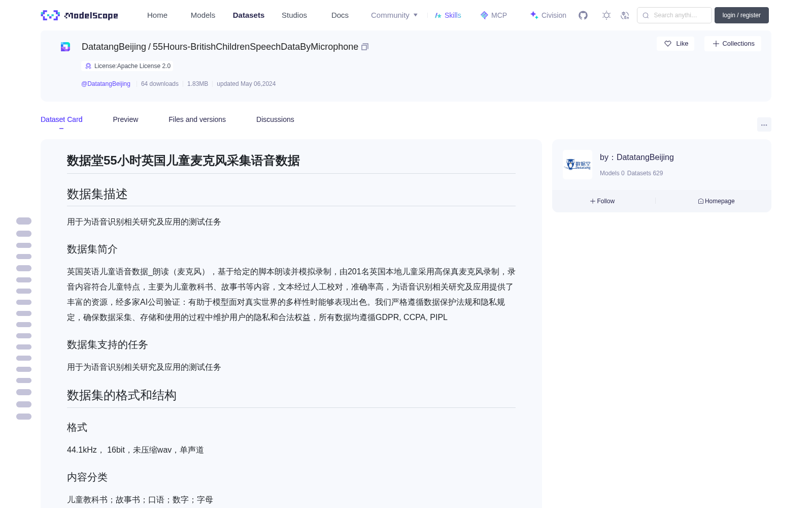Click the heart icon in Like button

click(668, 44)
